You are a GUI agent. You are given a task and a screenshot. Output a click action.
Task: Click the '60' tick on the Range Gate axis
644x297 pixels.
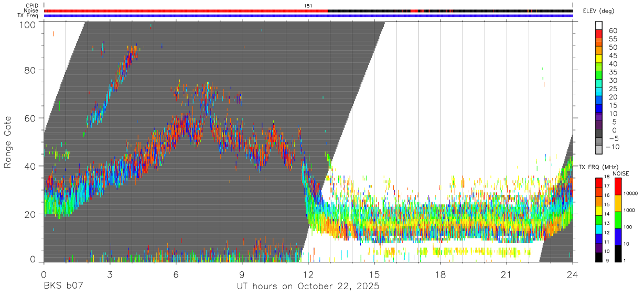[x=30, y=118]
